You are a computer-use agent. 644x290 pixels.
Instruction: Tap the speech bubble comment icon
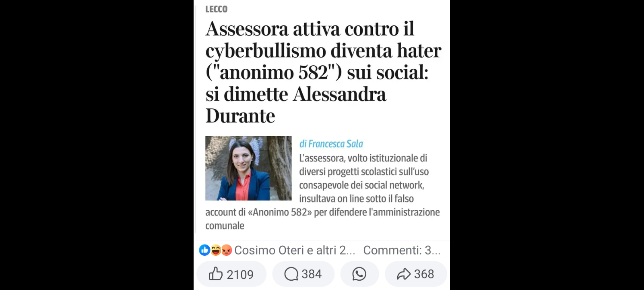point(291,274)
